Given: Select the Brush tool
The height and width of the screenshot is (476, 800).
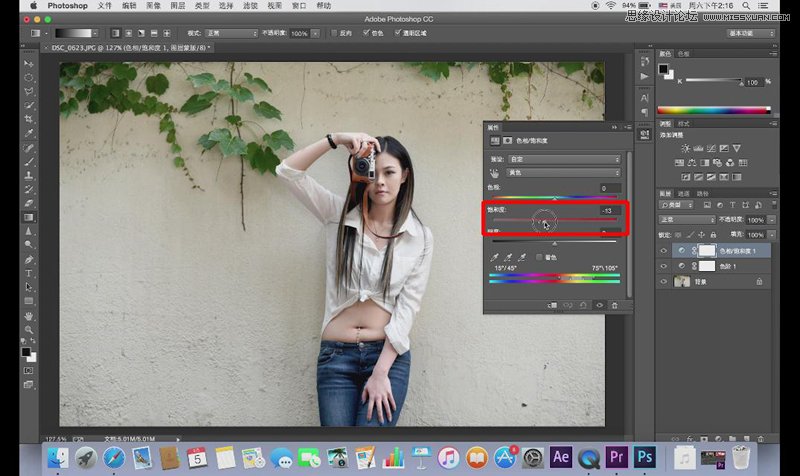Looking at the screenshot, I should point(29,162).
